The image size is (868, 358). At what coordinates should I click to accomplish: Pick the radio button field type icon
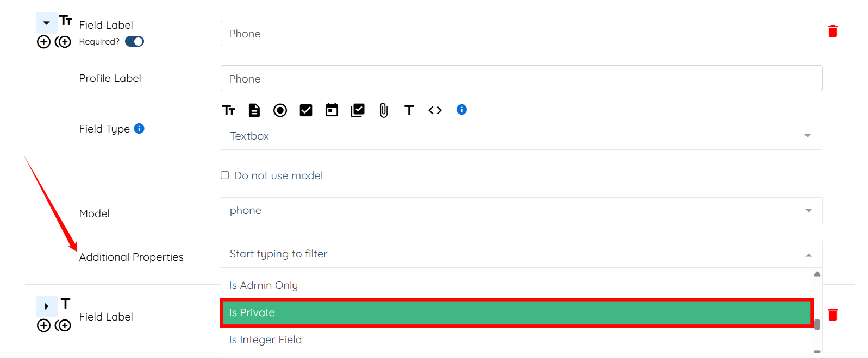[x=280, y=110]
